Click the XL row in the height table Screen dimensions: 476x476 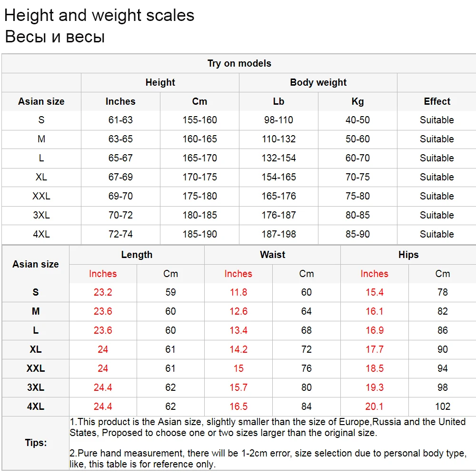238,177
